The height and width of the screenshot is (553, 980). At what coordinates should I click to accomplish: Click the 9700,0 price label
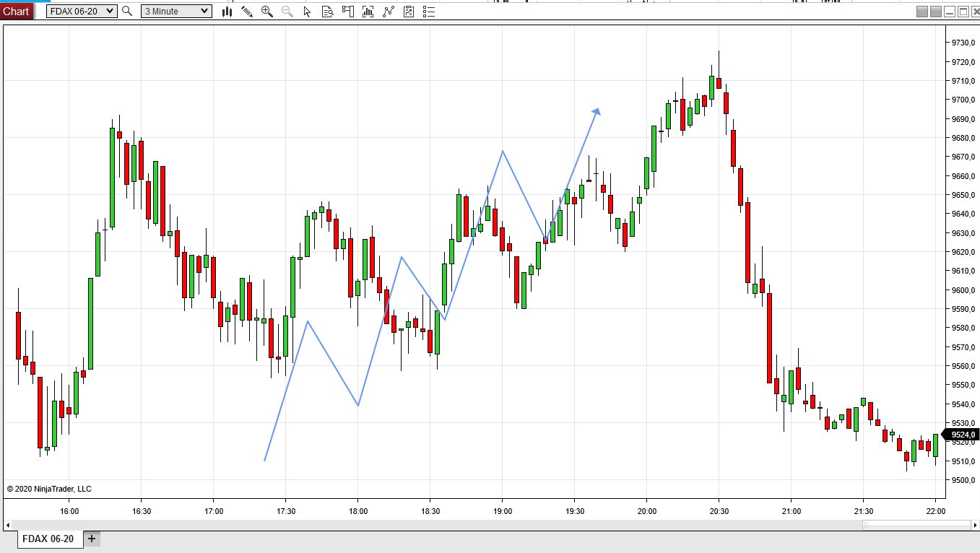tap(963, 100)
